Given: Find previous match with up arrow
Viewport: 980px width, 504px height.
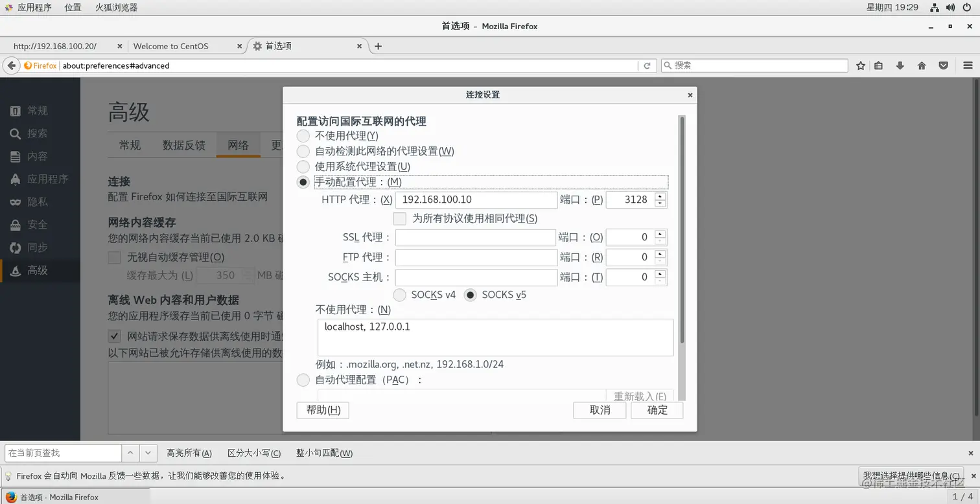Looking at the screenshot, I should pos(131,453).
